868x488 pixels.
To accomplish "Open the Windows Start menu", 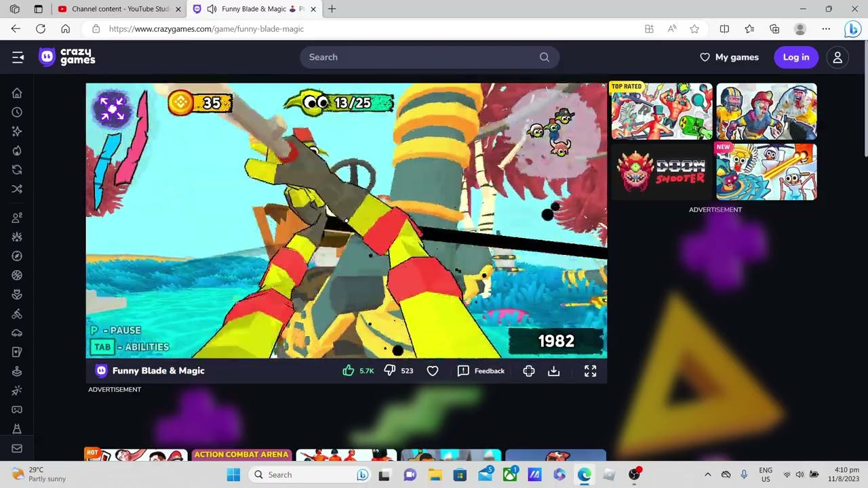I will 233,474.
